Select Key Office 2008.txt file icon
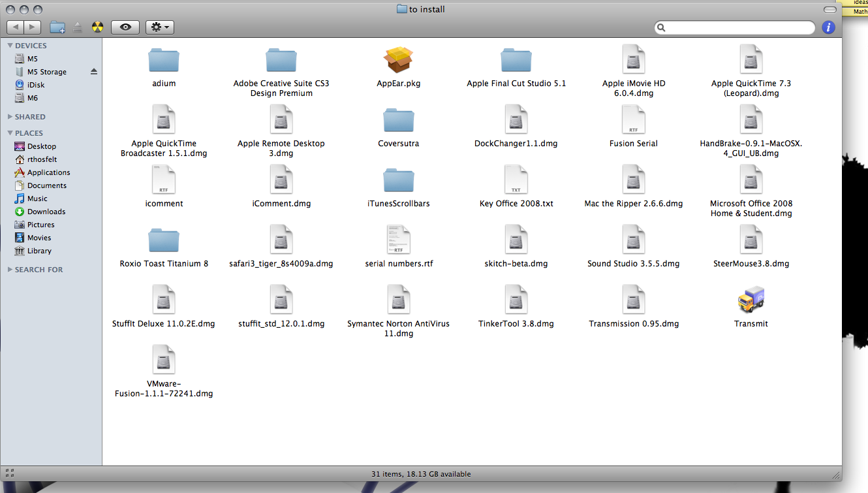Screen dimensions: 868x493 click(516, 180)
